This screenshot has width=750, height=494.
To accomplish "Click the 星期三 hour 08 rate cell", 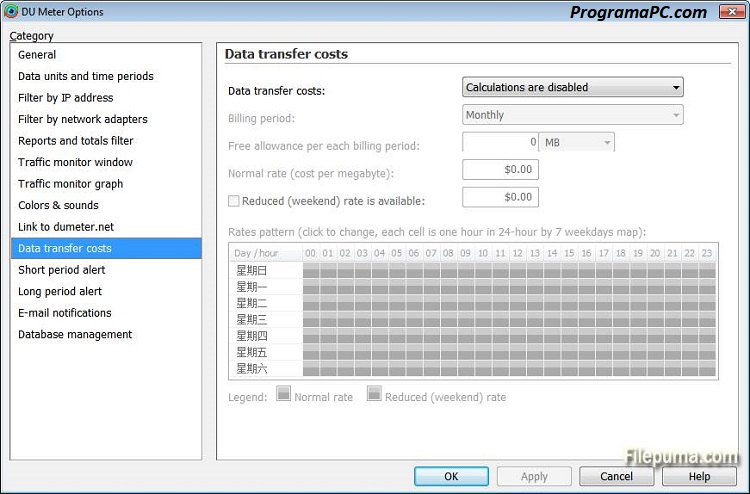I will 449,319.
